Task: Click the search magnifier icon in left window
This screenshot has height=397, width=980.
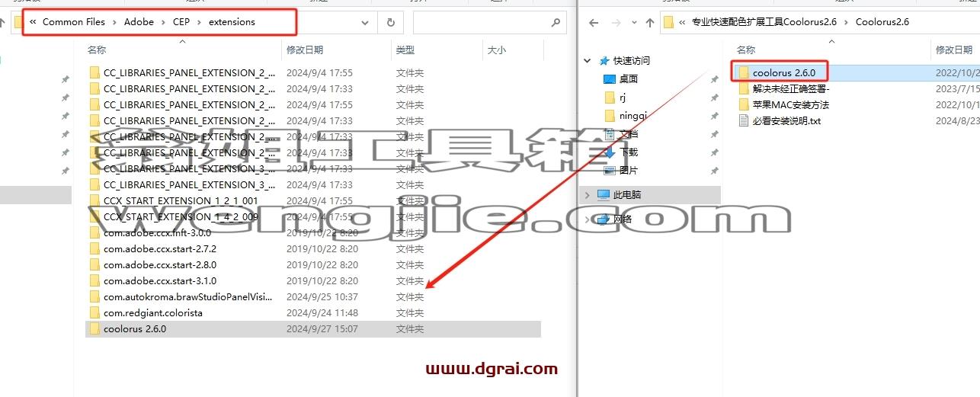Action: [556, 23]
